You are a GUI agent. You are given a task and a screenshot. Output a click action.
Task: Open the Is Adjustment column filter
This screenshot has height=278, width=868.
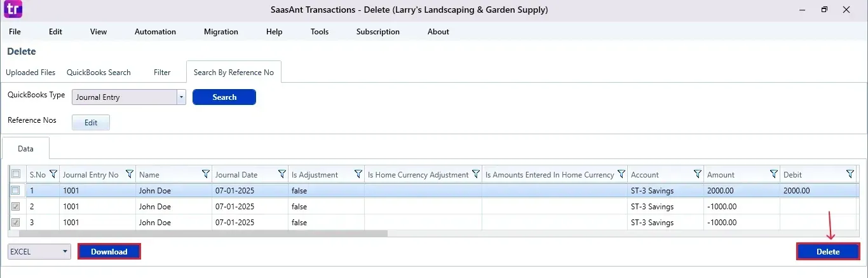click(x=358, y=174)
